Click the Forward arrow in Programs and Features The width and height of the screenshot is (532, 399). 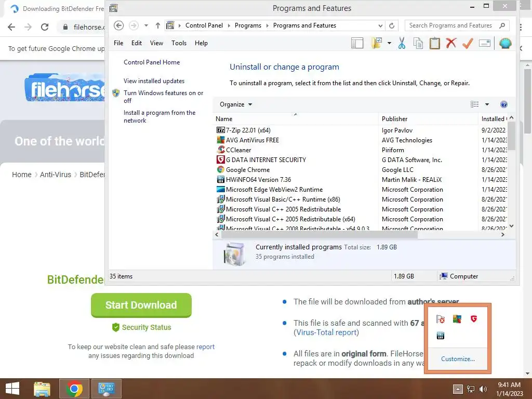tap(134, 25)
